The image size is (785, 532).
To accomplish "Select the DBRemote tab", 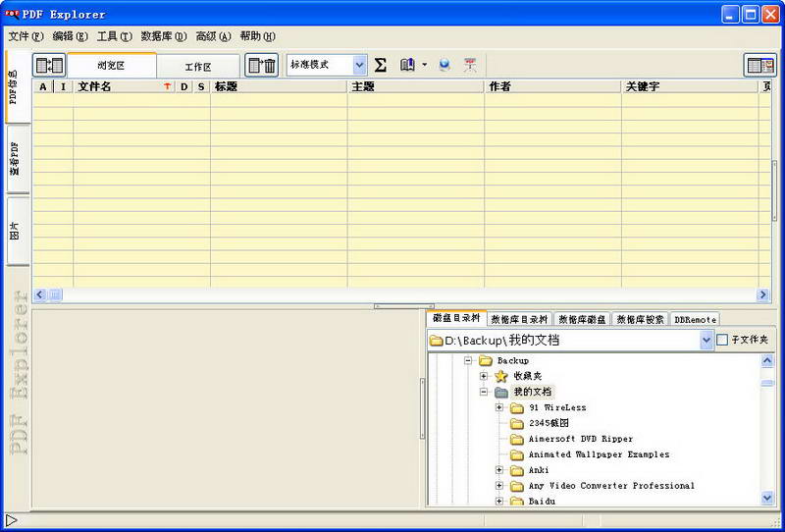I will (x=695, y=319).
